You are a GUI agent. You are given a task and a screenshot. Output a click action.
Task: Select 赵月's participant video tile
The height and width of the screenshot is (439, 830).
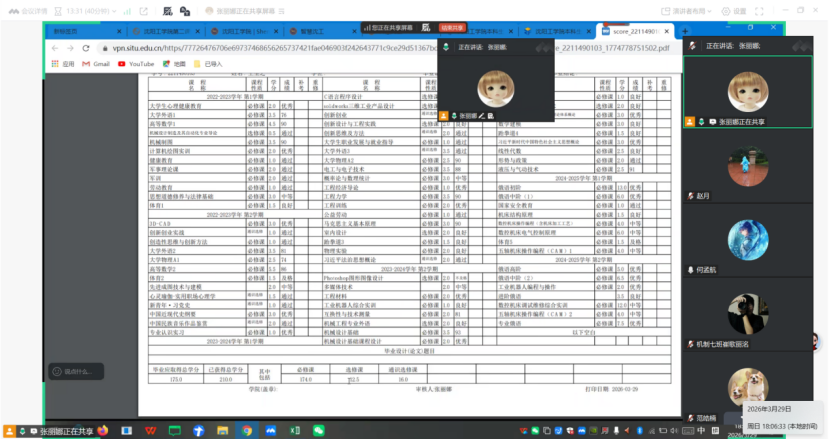click(x=756, y=166)
